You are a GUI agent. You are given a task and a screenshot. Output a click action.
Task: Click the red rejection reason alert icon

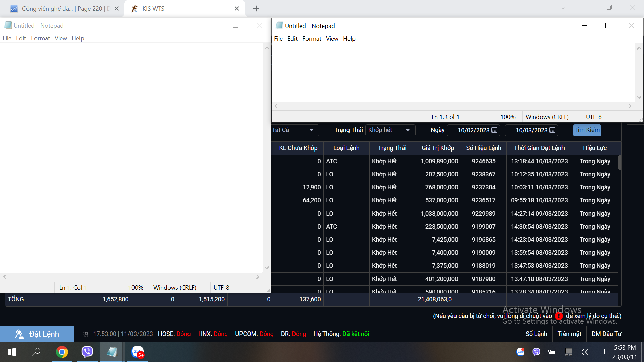coord(559,316)
